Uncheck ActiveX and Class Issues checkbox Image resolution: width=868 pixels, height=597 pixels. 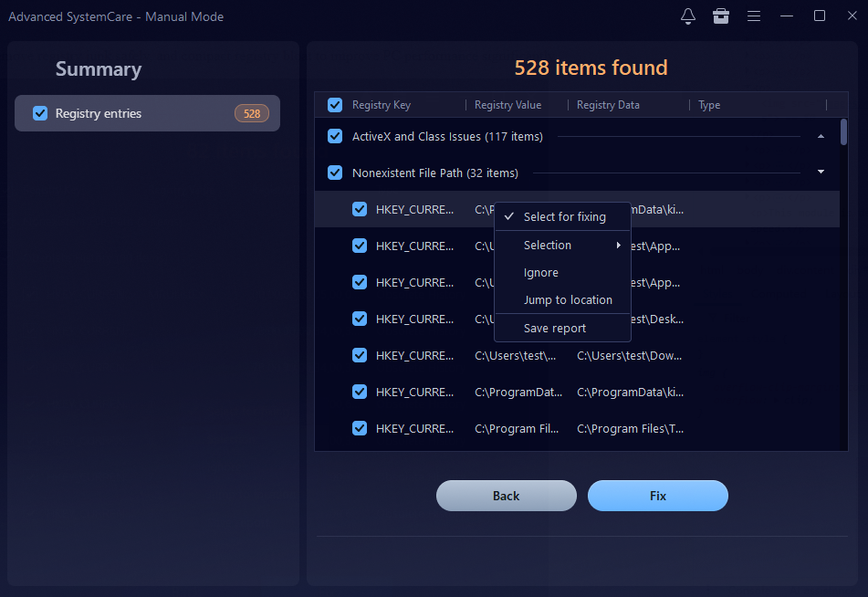click(335, 136)
